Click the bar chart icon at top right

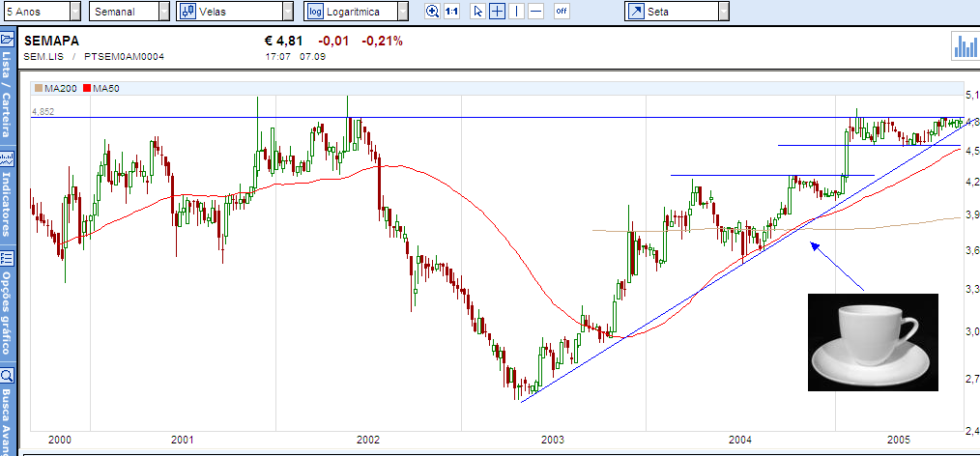point(965,45)
